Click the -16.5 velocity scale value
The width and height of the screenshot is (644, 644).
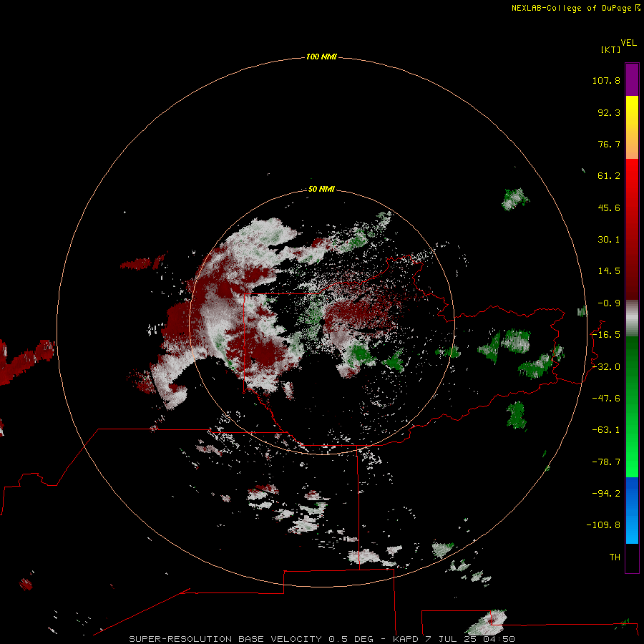coord(606,335)
